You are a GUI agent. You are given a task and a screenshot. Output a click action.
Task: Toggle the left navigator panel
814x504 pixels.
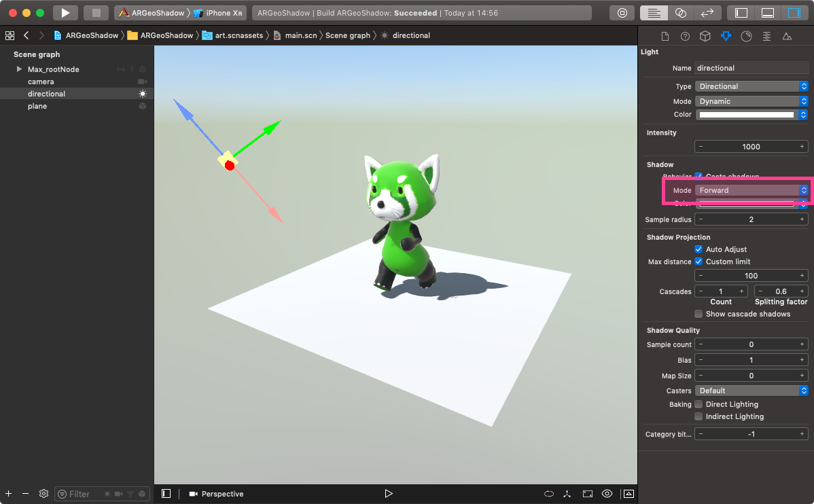741,13
